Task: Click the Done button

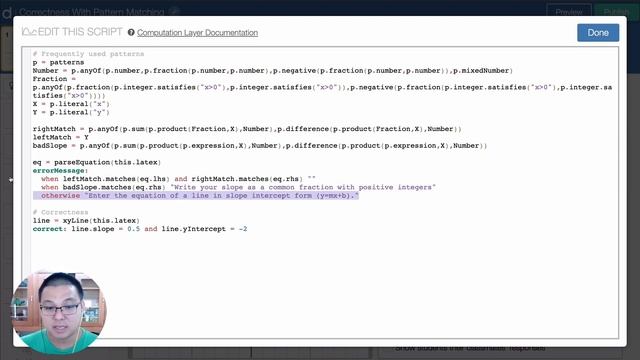Action: click(x=598, y=33)
